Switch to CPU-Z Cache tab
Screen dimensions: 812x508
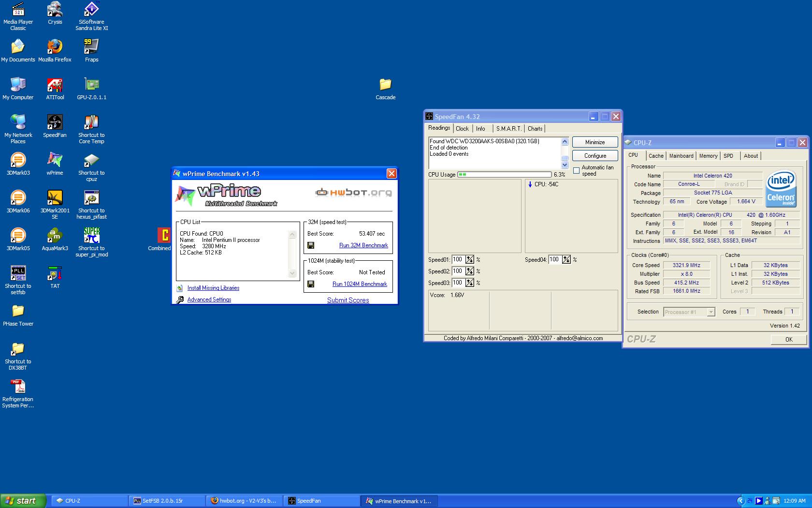tap(656, 156)
